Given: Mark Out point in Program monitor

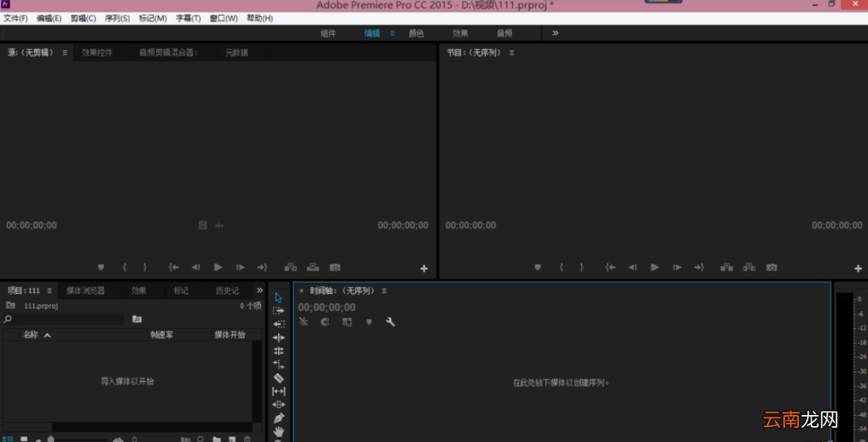Looking at the screenshot, I should (x=582, y=267).
